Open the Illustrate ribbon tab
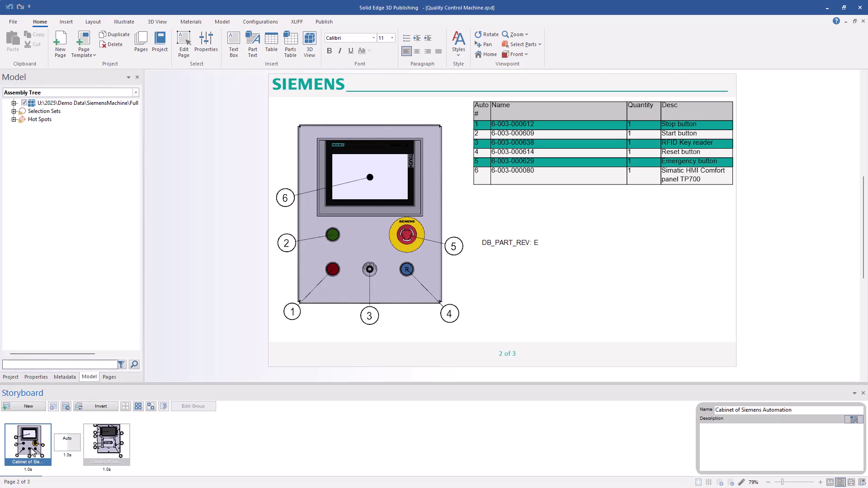 124,22
